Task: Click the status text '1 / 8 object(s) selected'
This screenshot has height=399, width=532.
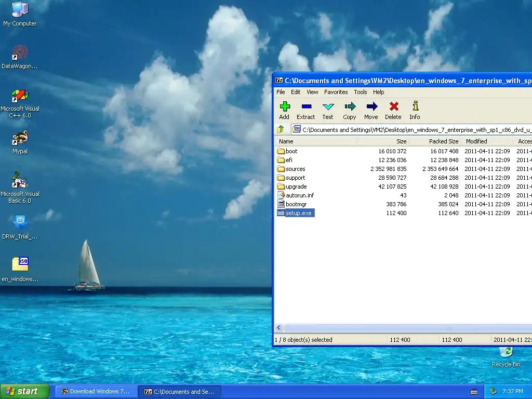Action: [303, 340]
